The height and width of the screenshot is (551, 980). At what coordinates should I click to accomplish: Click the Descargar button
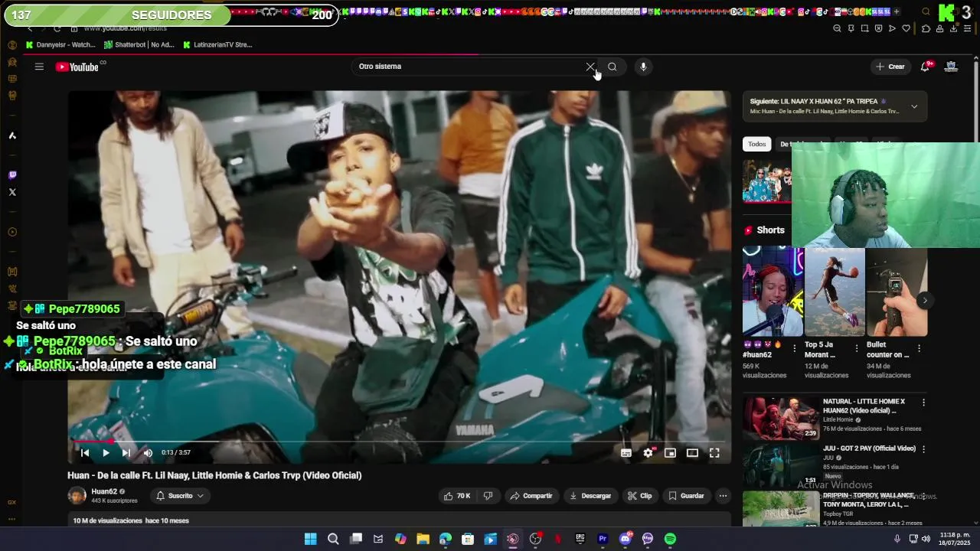tap(590, 496)
